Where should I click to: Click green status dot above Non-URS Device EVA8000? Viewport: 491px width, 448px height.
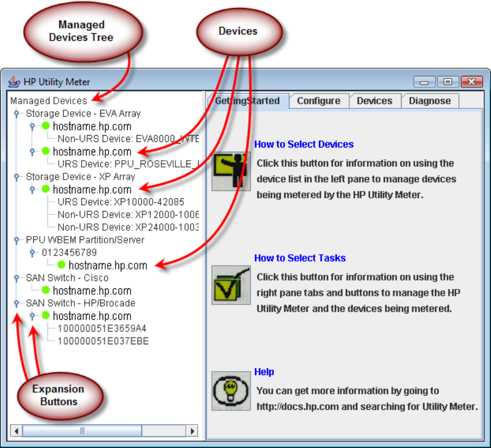[46, 126]
